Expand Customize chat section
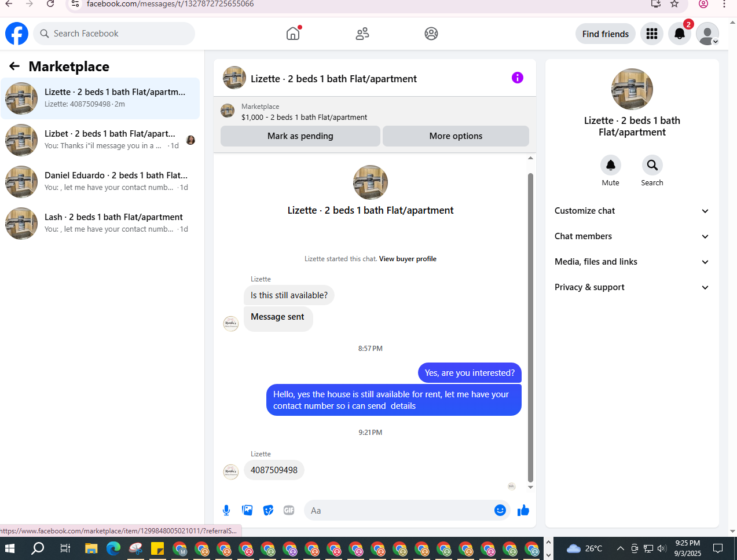737x560 pixels. pyautogui.click(x=632, y=211)
